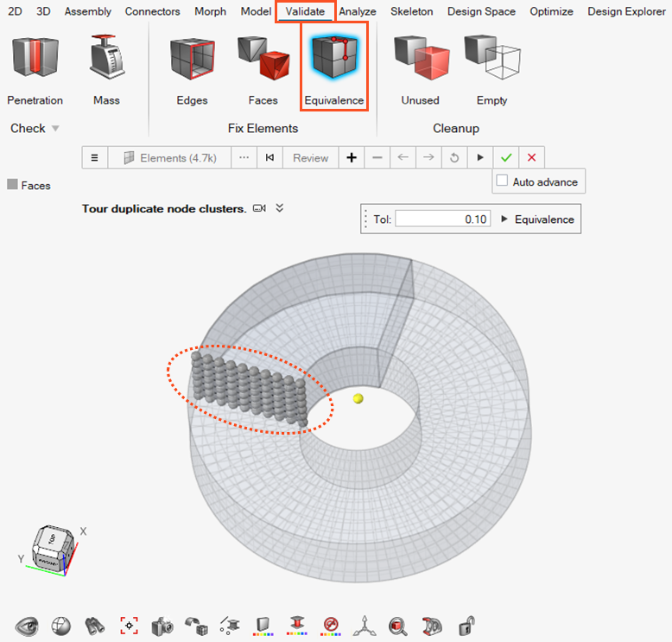672x642 pixels.
Task: Open the Empty cleanup tool
Action: click(x=492, y=68)
